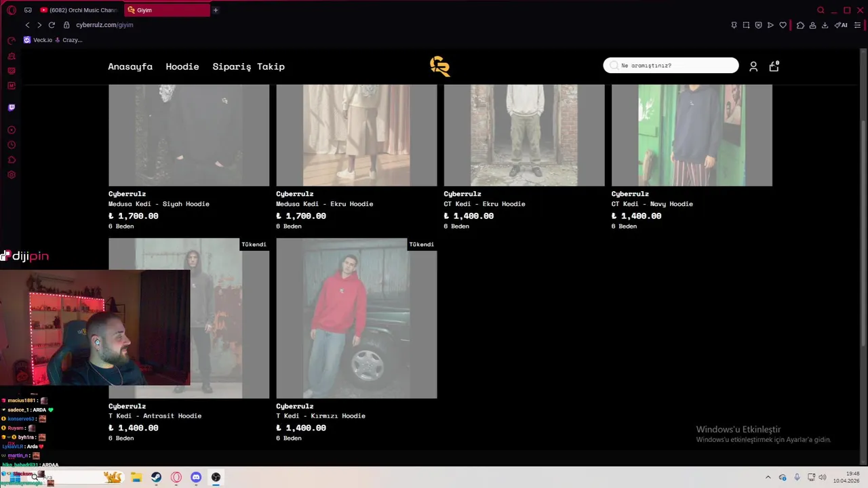Open File Explorer from the taskbar

pyautogui.click(x=136, y=477)
